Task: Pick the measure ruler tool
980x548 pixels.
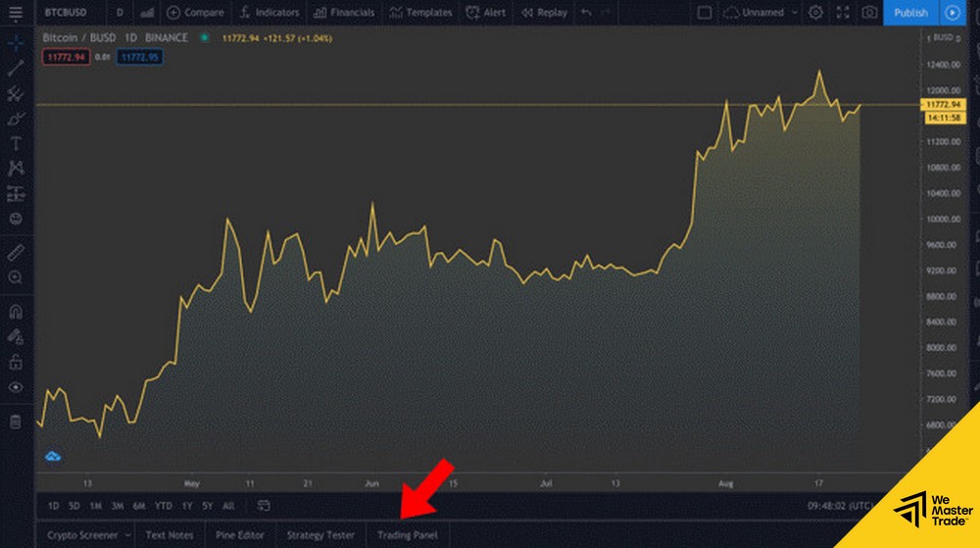Action: 16,252
